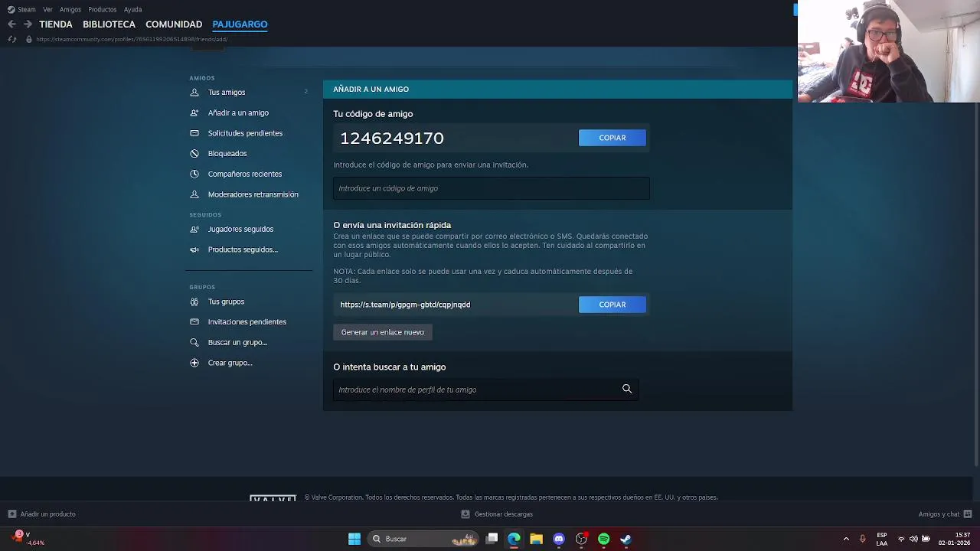
Task: Open Steam from taskbar
Action: (x=626, y=539)
